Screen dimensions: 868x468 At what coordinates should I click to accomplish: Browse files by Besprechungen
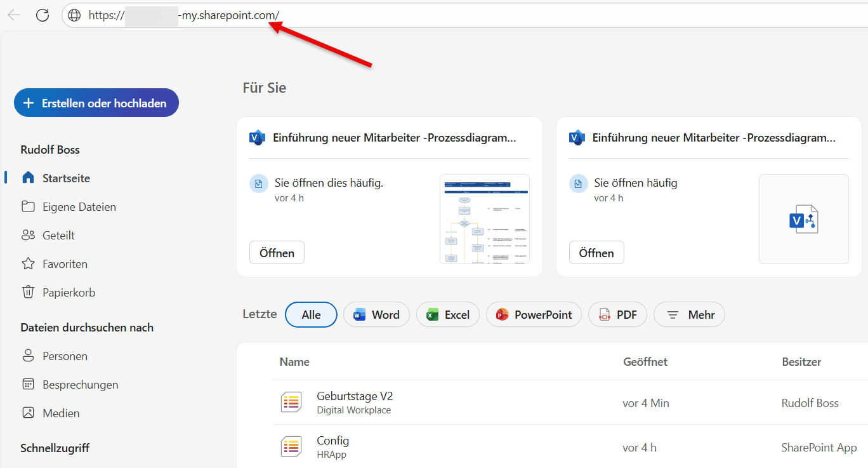(80, 385)
